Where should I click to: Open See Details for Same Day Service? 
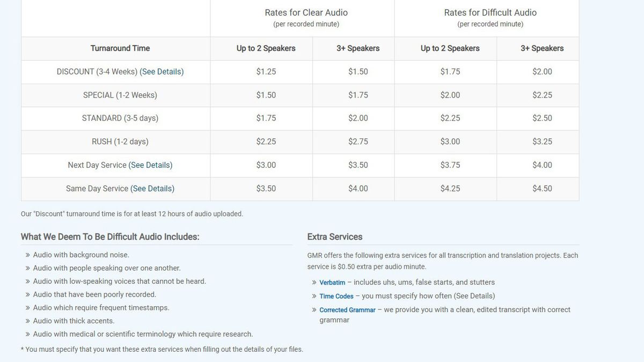(x=152, y=188)
